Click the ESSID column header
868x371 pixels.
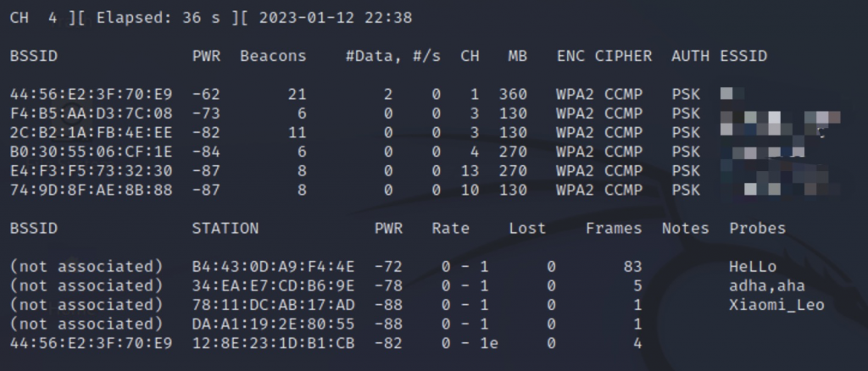tap(743, 57)
